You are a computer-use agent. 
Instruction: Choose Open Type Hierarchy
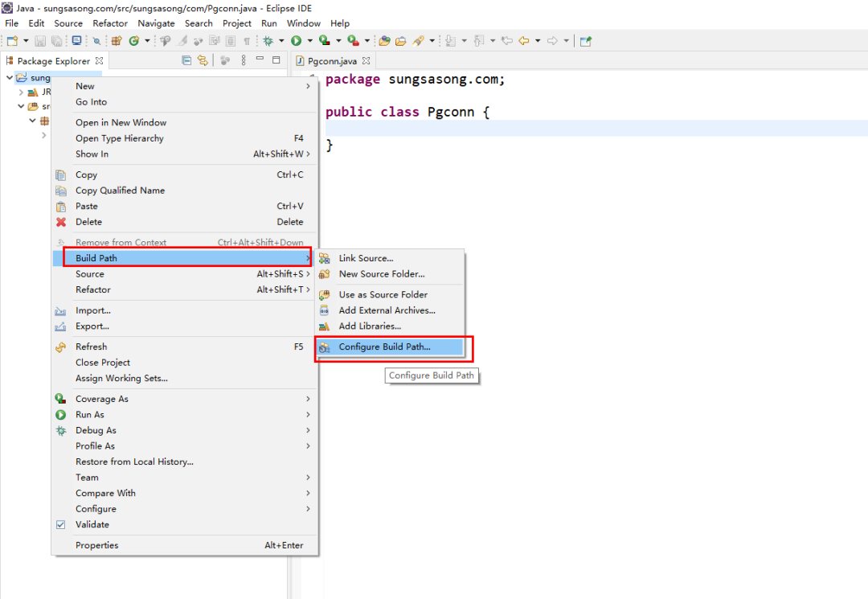185,138
